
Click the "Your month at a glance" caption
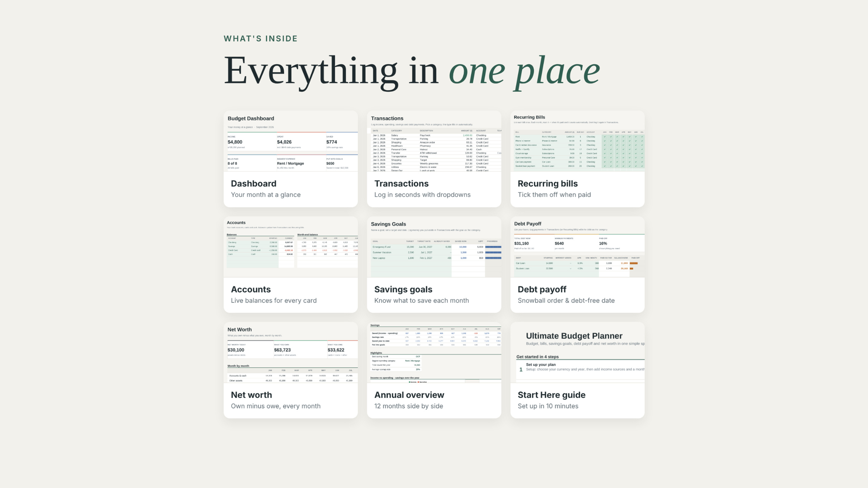tap(266, 195)
